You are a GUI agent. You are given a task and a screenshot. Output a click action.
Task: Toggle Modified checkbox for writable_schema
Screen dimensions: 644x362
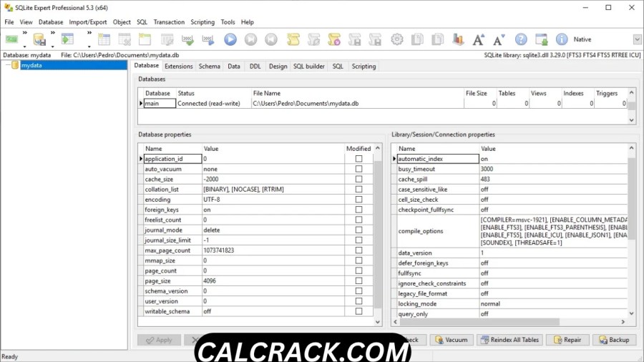click(x=358, y=311)
